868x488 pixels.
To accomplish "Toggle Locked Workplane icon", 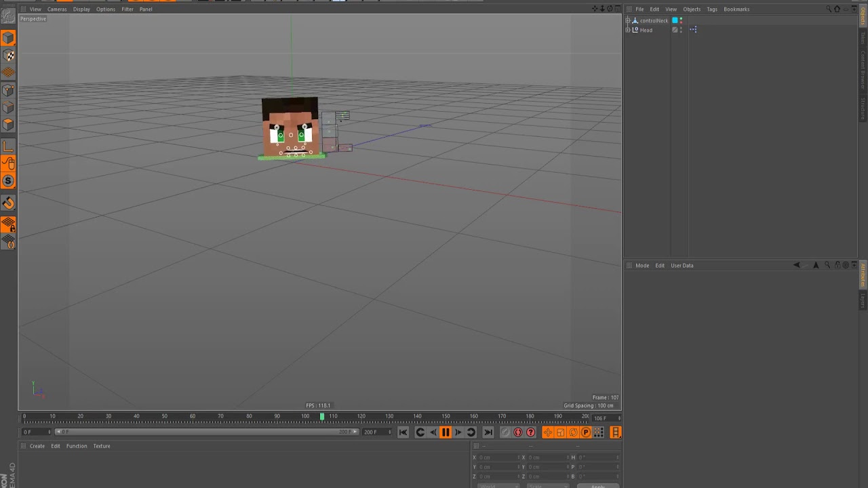I will 8,224.
